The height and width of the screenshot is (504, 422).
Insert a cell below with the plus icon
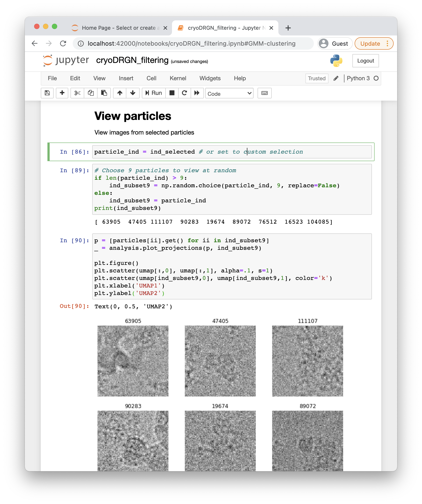[x=62, y=93]
